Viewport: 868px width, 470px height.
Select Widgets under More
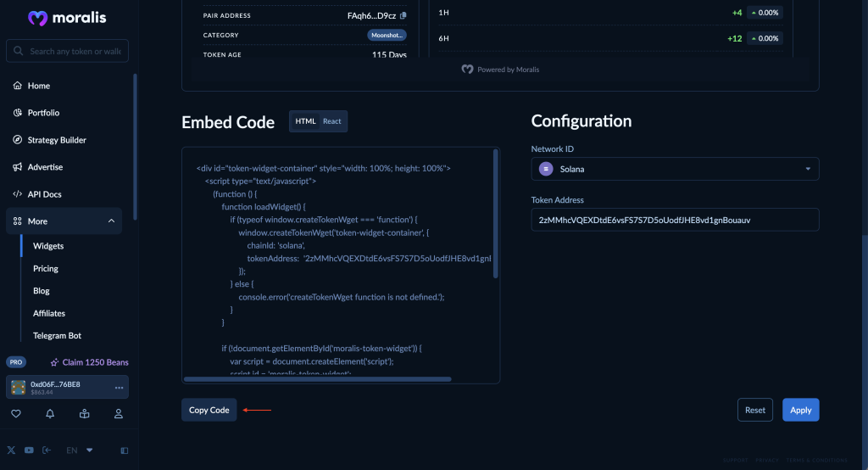(48, 245)
